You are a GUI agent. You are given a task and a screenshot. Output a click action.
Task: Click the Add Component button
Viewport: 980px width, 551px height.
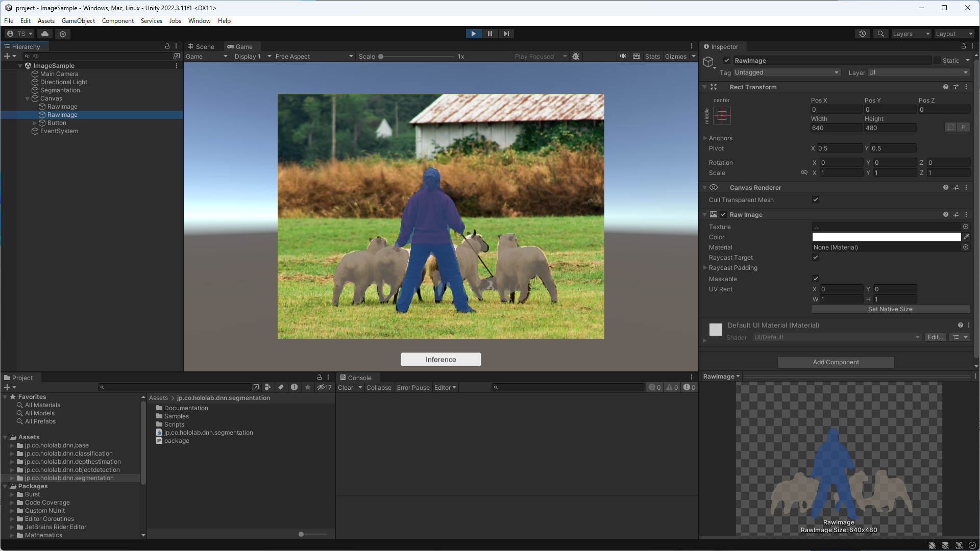click(x=836, y=362)
